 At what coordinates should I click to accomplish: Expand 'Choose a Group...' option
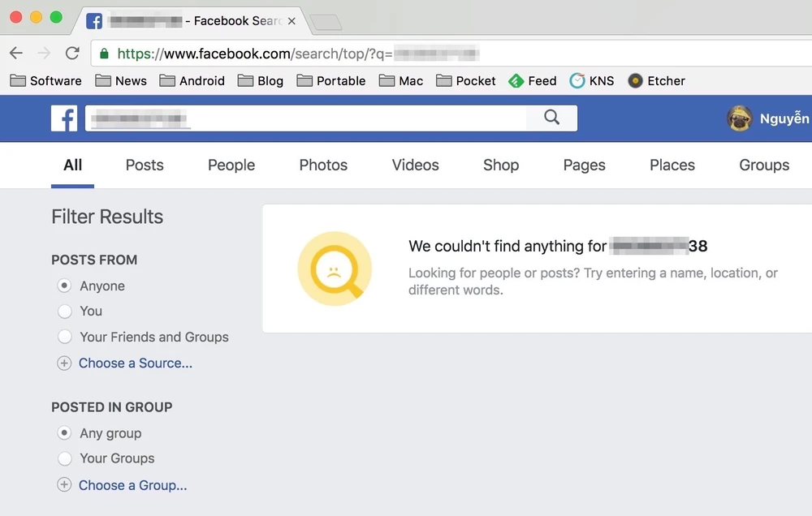pyautogui.click(x=132, y=485)
